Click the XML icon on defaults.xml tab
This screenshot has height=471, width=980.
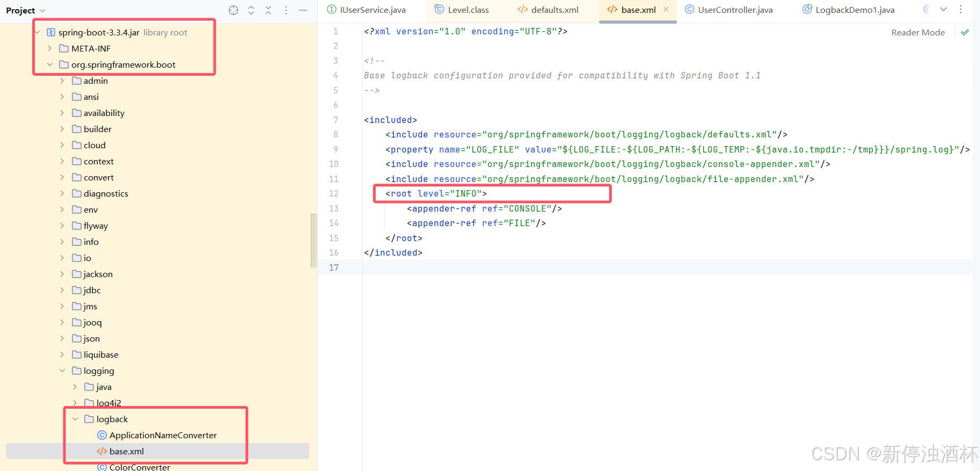pos(522,9)
